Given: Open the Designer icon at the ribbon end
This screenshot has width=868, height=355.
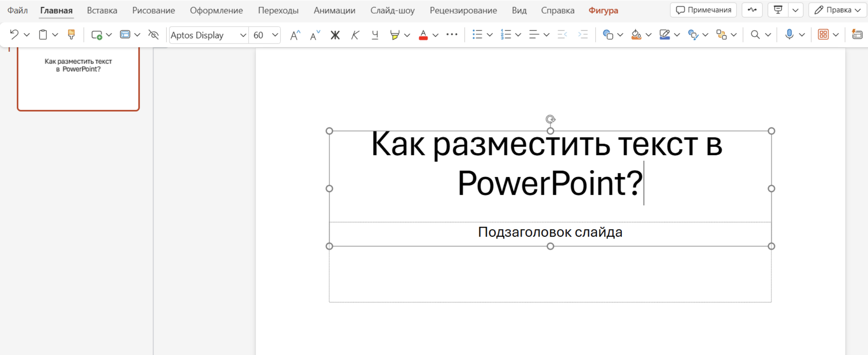Looking at the screenshot, I should point(857,35).
